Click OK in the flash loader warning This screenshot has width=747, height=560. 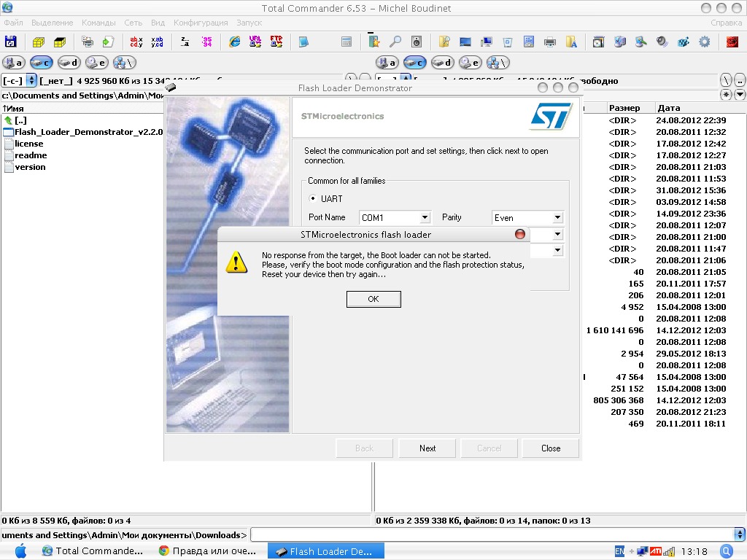coord(373,299)
